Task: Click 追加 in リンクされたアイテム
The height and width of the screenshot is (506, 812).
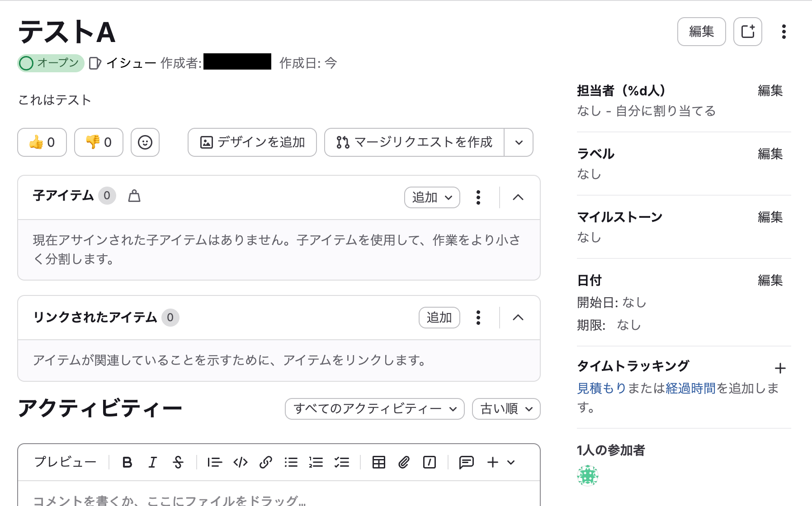Action: (439, 318)
